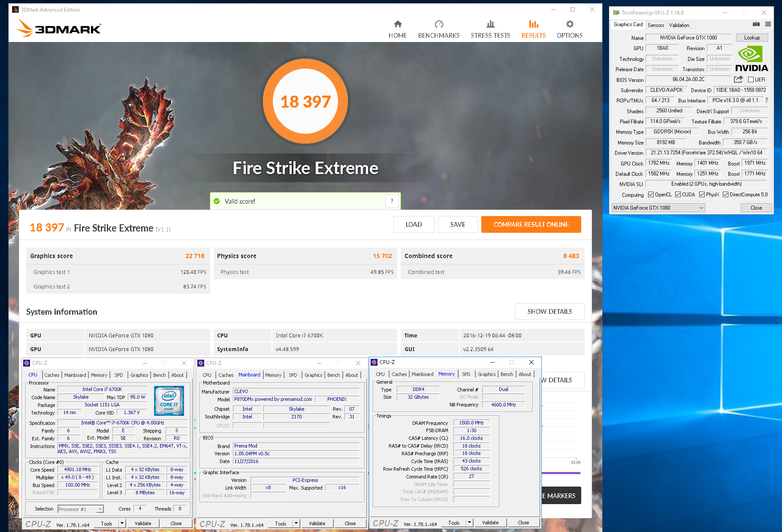Click the orange score circle 18 397
782x532 pixels.
(x=305, y=101)
